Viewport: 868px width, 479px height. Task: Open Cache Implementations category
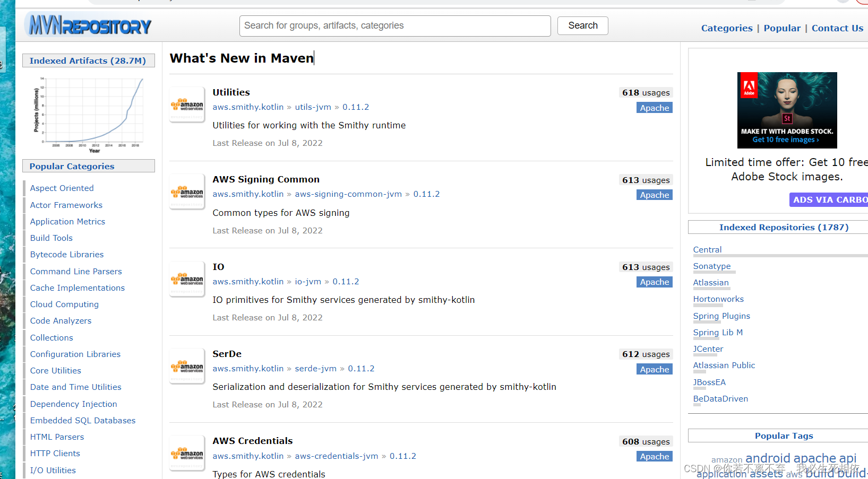point(78,288)
